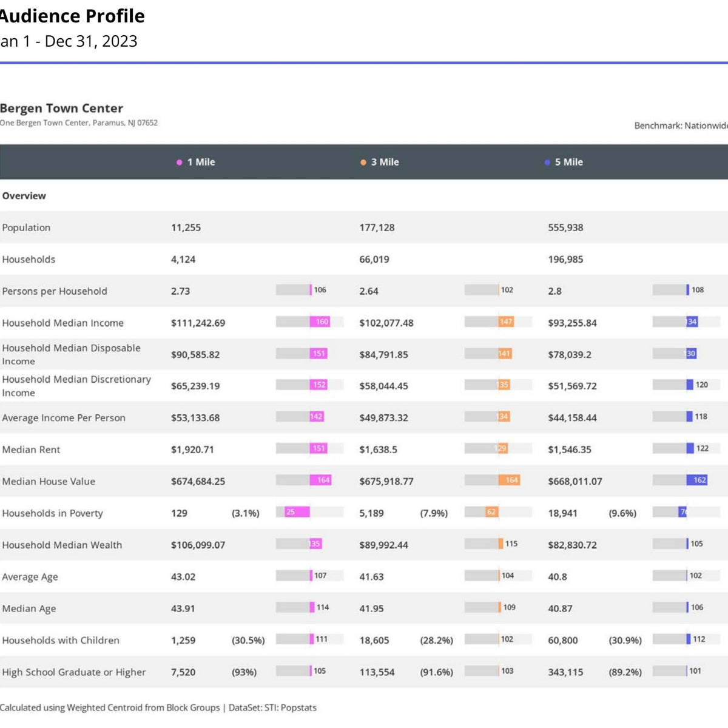Click the orange Median House Value bar 164
Screen dimensions: 728x728
[509, 480]
